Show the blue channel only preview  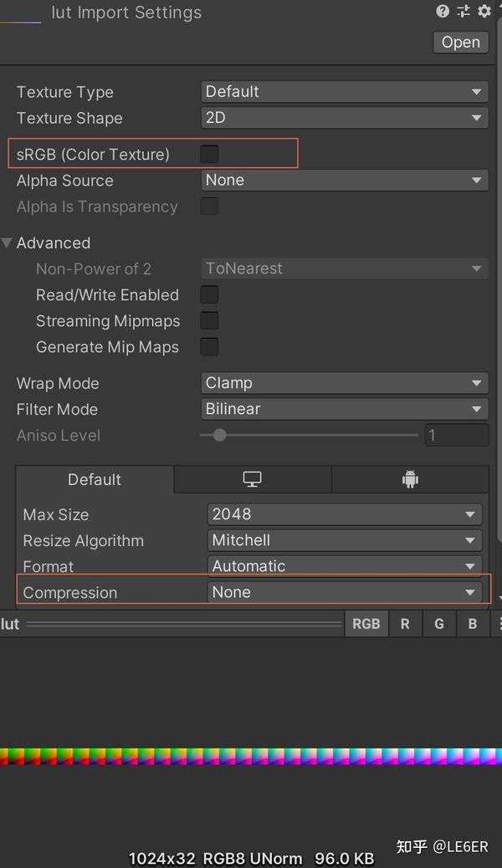click(473, 624)
